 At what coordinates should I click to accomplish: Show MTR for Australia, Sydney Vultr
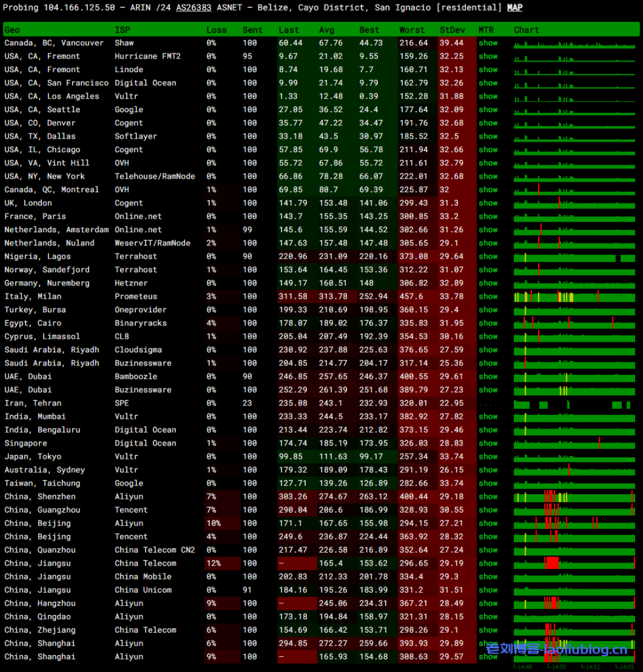(487, 470)
